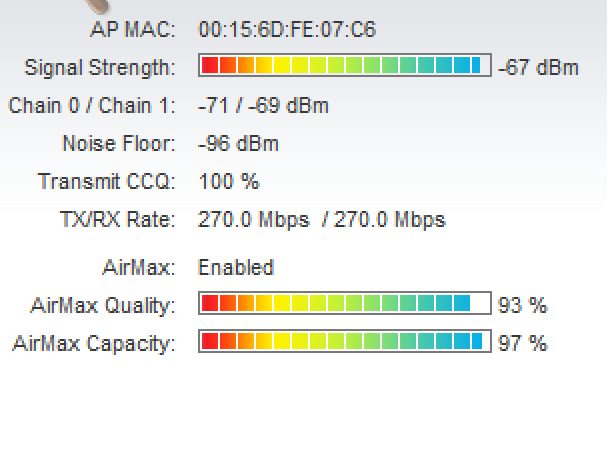Select the 97 % AirMax Capacity value
Image resolution: width=614 pixels, height=460 pixels.
click(523, 344)
